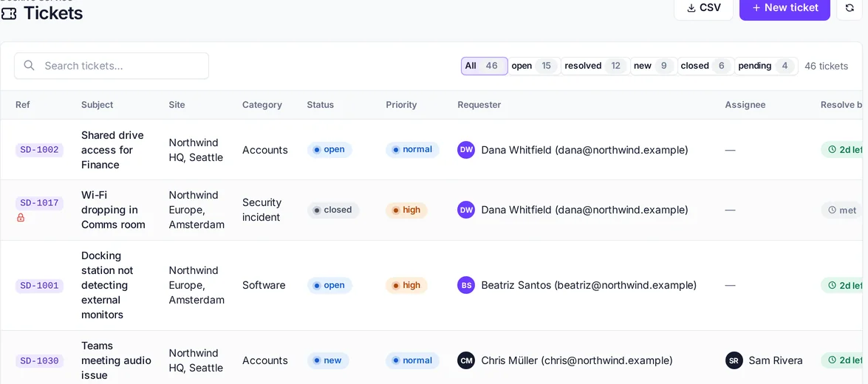Open ticket reference SD-1002
The width and height of the screenshot is (868, 384).
[x=39, y=150]
